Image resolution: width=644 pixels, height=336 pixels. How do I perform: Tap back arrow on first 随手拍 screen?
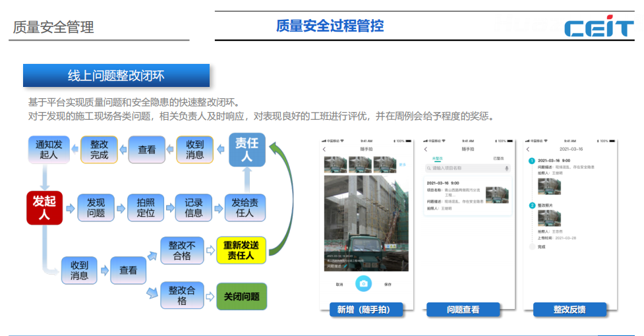click(324, 150)
